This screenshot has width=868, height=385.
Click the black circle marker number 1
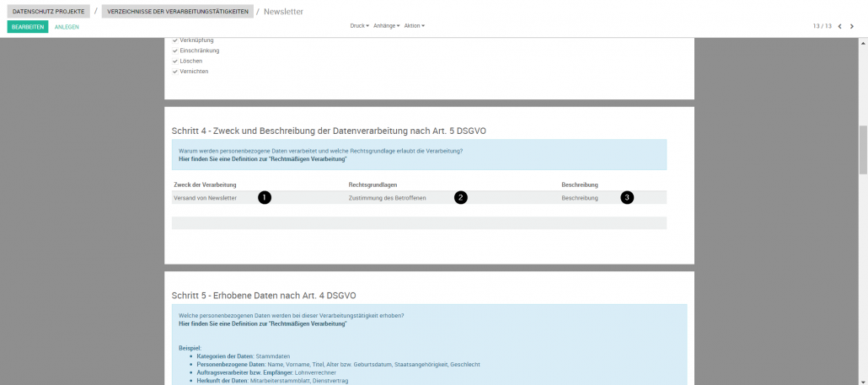point(265,197)
